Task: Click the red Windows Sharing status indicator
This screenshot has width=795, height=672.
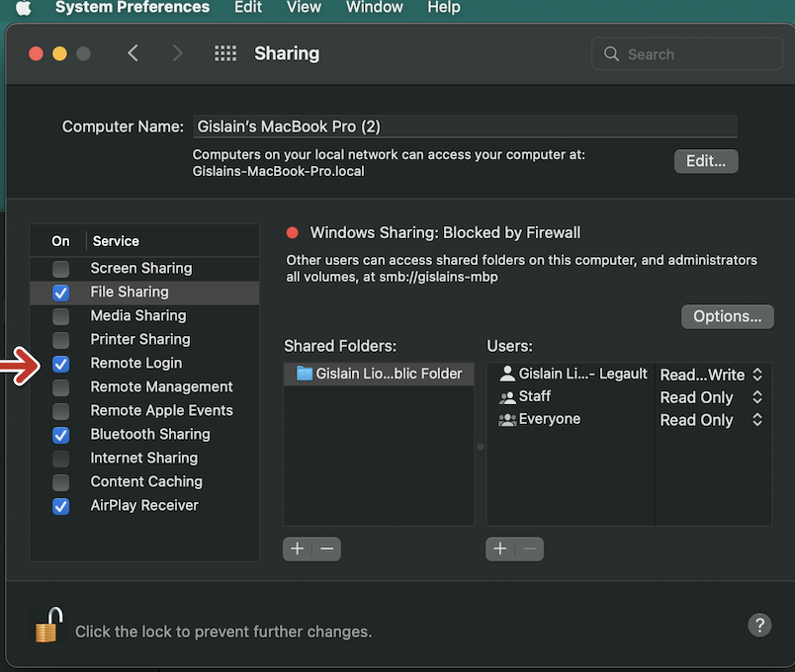Action: 292,232
